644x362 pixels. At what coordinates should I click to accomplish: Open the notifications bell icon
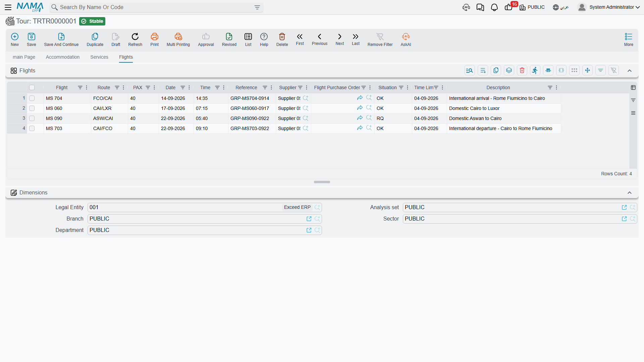tap(494, 7)
